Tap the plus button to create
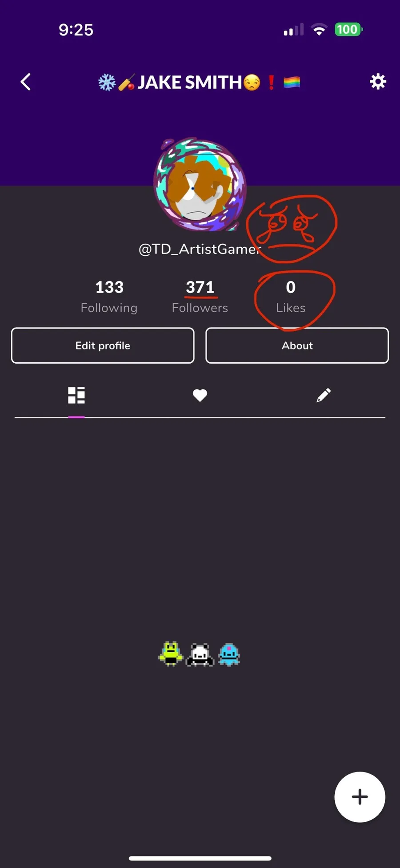The width and height of the screenshot is (400, 868). (x=360, y=797)
